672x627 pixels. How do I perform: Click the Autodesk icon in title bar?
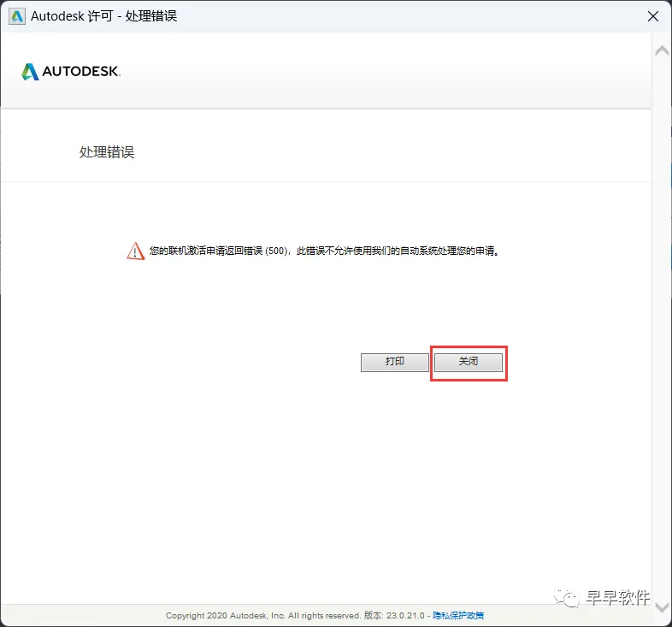(x=17, y=16)
